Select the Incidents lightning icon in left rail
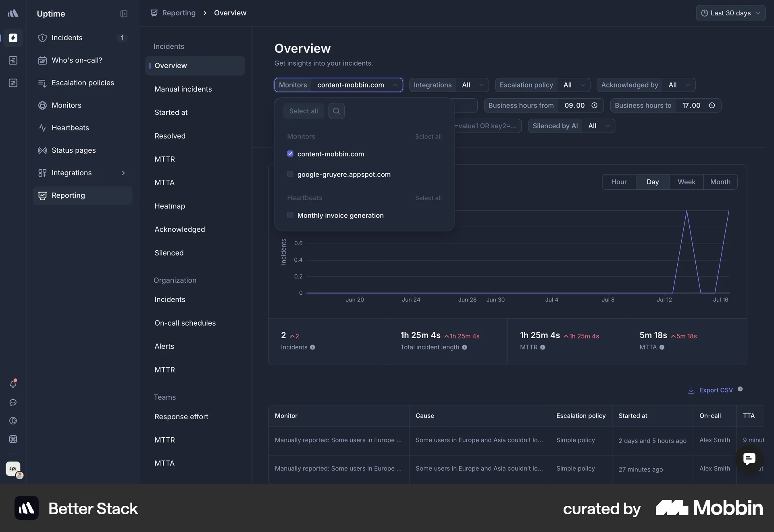774x532 pixels. click(x=13, y=38)
